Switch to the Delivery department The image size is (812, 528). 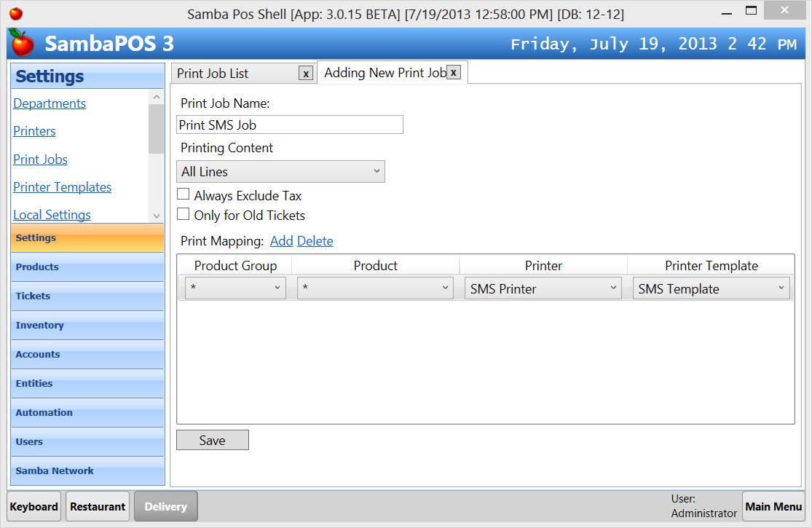tap(165, 505)
